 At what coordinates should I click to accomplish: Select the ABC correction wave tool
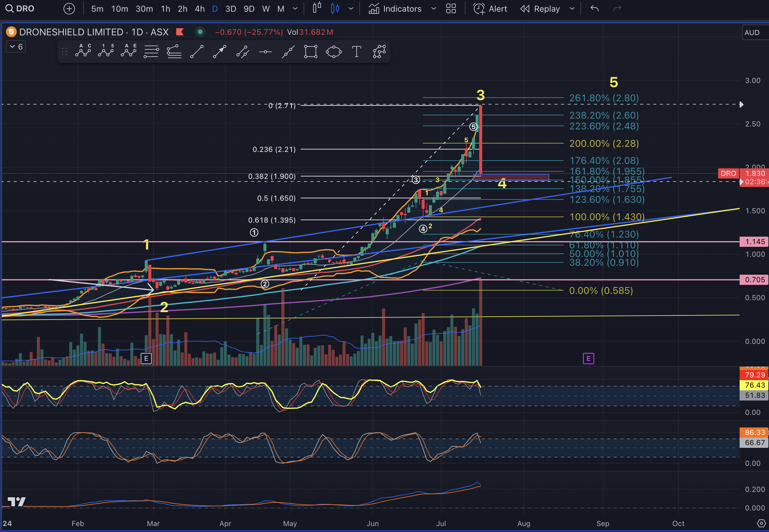pyautogui.click(x=83, y=51)
